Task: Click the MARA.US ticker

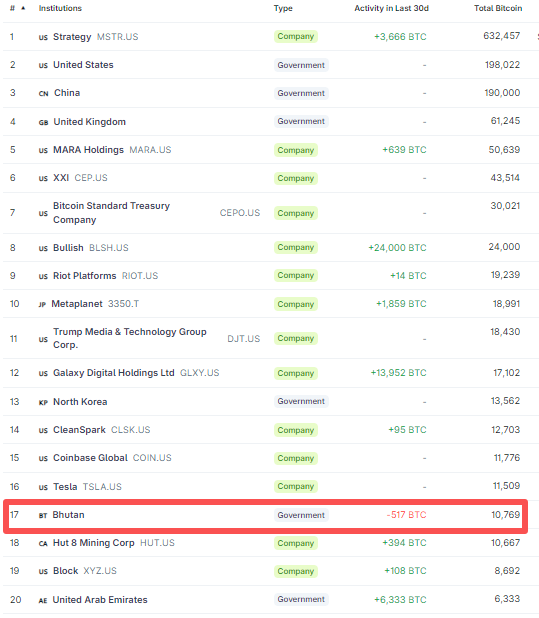Action: click(150, 150)
